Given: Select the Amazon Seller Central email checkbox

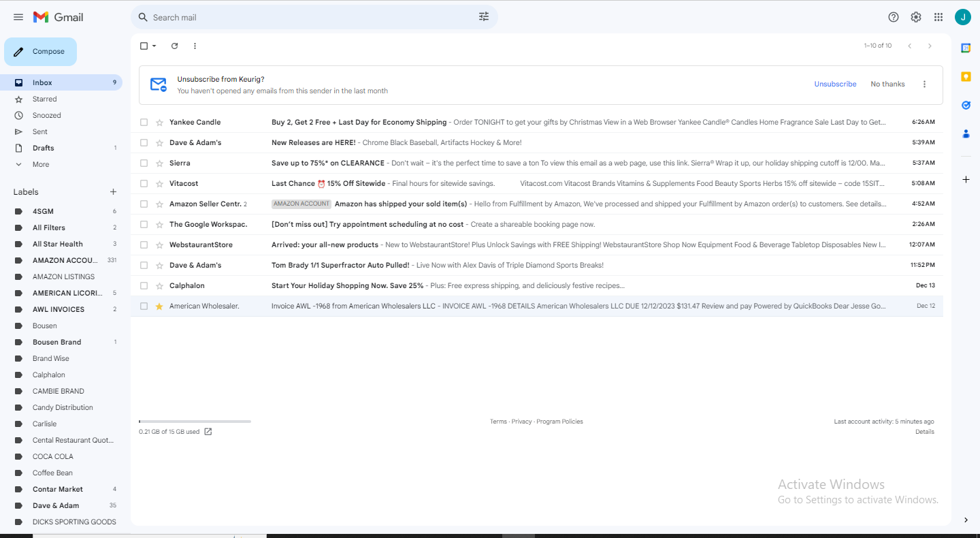Looking at the screenshot, I should (x=144, y=204).
